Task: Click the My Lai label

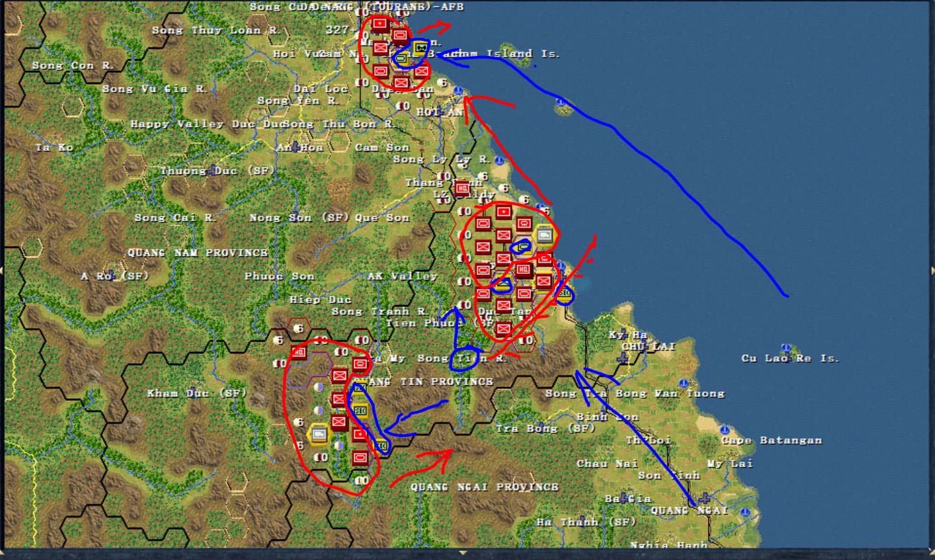Action: (x=730, y=463)
